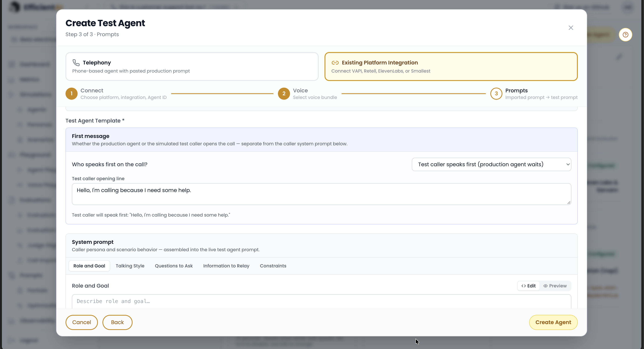
Task: Select Existing Platform Integration card
Action: coord(451,67)
